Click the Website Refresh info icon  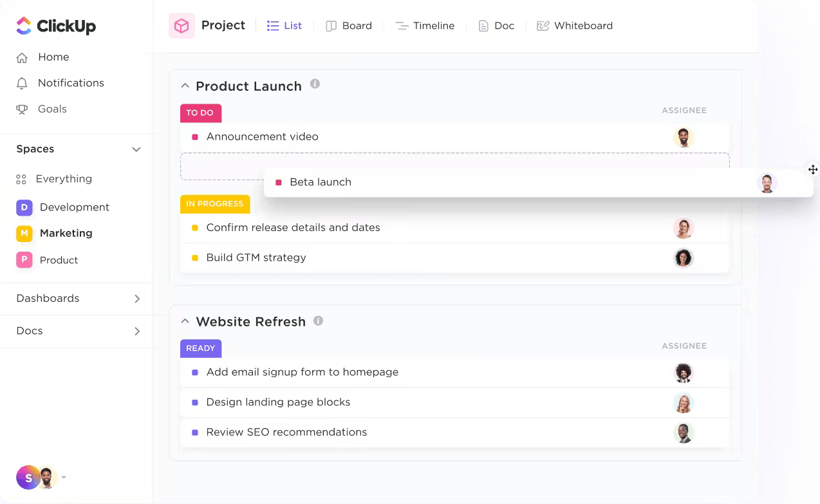(x=318, y=321)
